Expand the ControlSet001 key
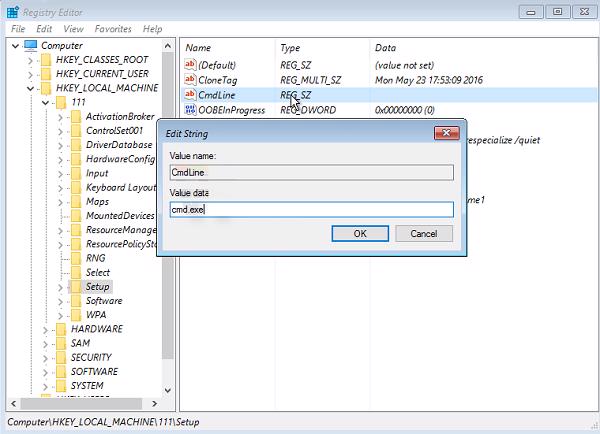600x434 pixels. (60, 131)
